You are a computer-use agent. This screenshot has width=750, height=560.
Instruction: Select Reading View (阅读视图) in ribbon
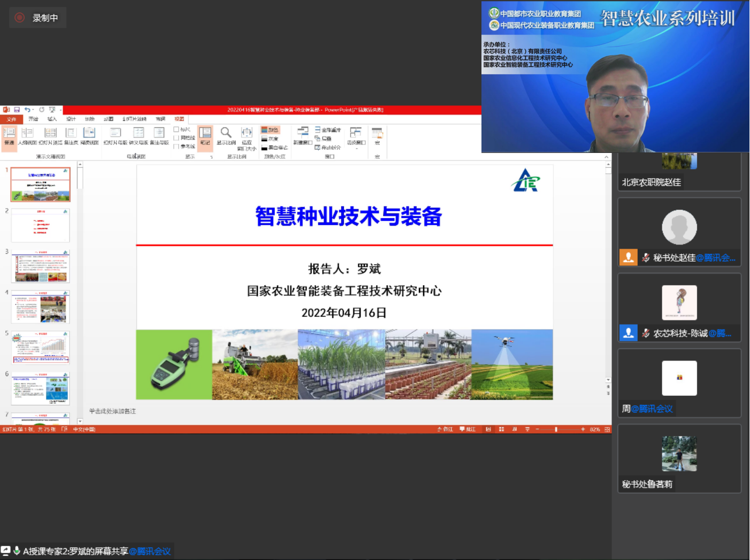89,135
